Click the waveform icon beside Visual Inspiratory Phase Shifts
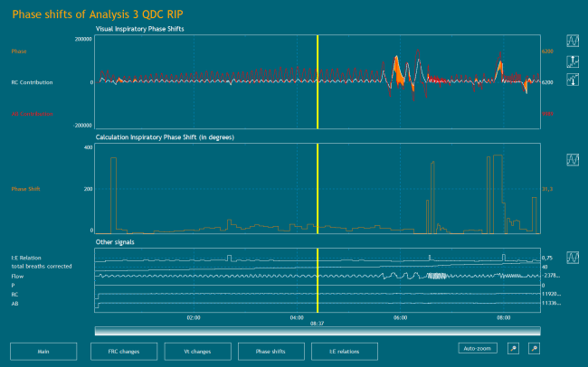588x367 pixels. (573, 42)
